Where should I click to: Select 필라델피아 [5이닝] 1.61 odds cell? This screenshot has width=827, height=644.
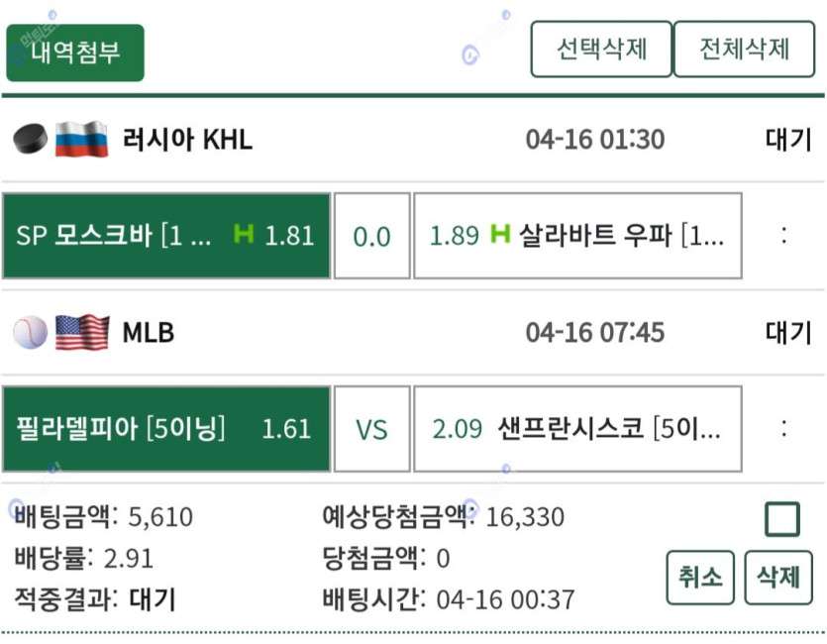tap(166, 429)
